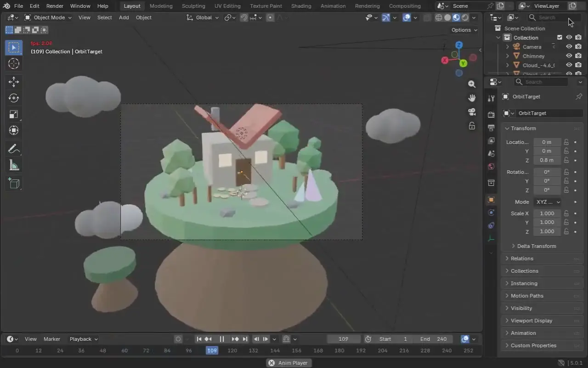The height and width of the screenshot is (368, 588).
Task: Activate the Rotate tool
Action: (14, 98)
